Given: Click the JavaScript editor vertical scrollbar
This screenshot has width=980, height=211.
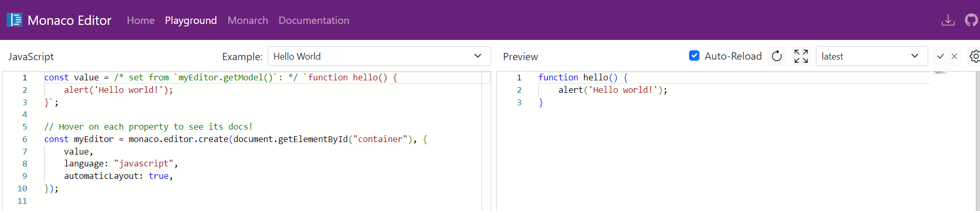Looking at the screenshot, I should (486, 141).
